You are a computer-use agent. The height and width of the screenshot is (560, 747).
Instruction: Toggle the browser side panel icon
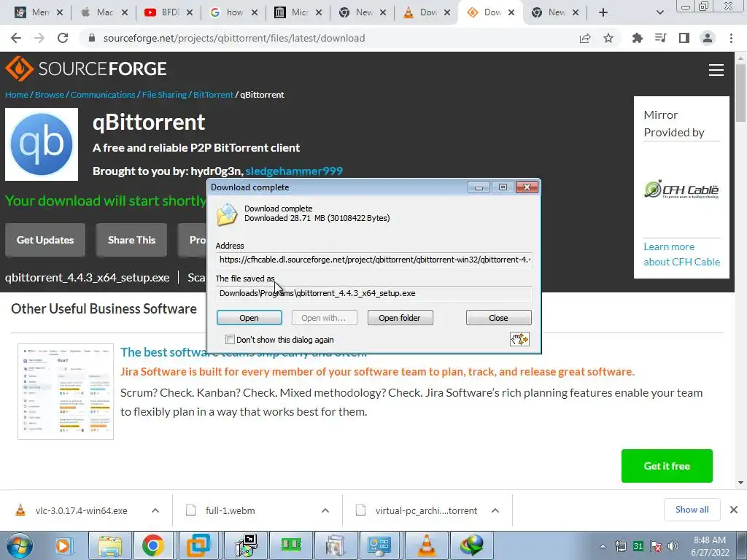pyautogui.click(x=684, y=38)
